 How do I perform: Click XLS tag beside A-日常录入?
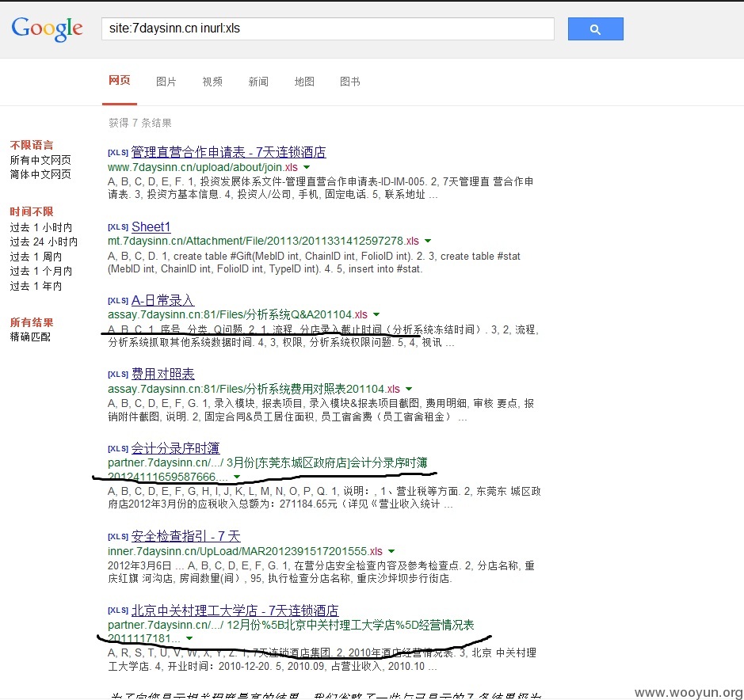pos(118,300)
